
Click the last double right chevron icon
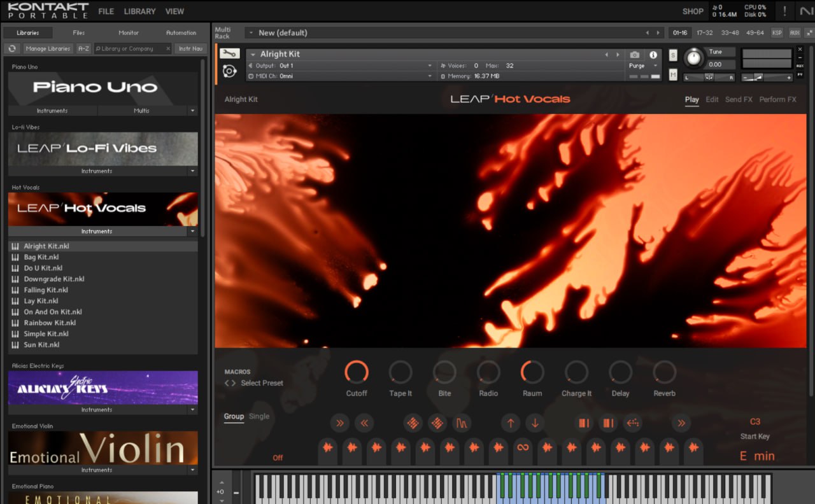click(681, 423)
